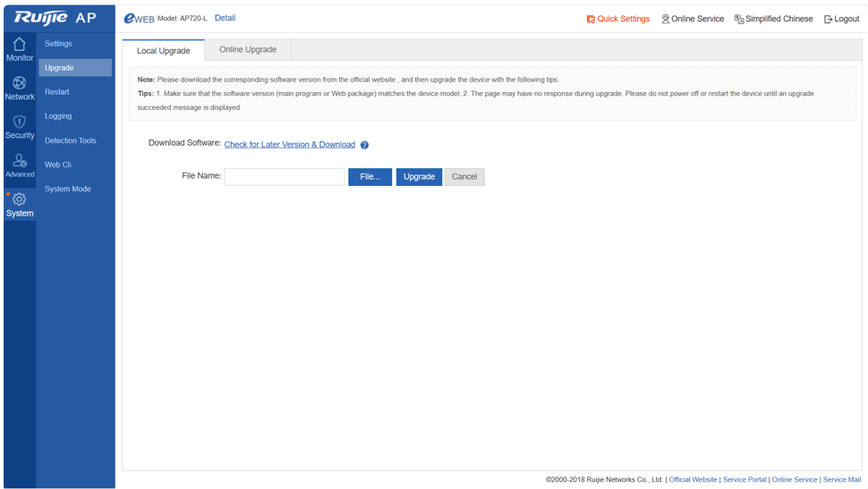Open the Restart menu item
The width and height of the screenshot is (868, 489).
[57, 92]
